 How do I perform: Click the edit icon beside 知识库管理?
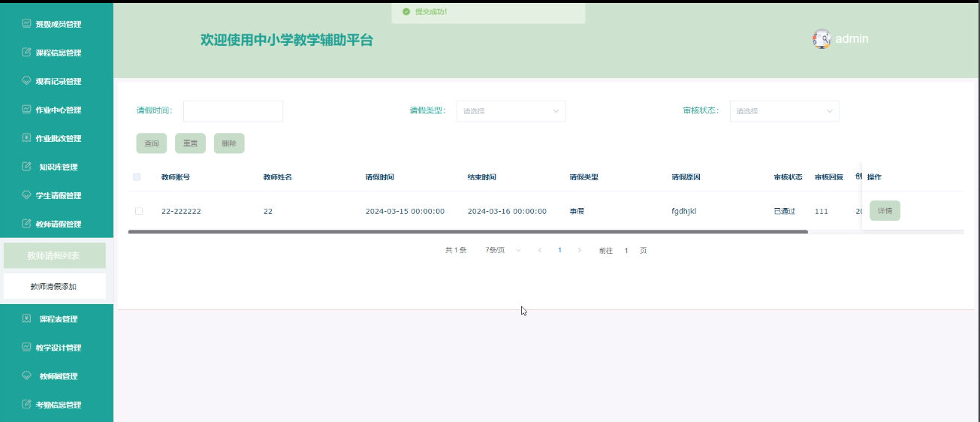(27, 167)
